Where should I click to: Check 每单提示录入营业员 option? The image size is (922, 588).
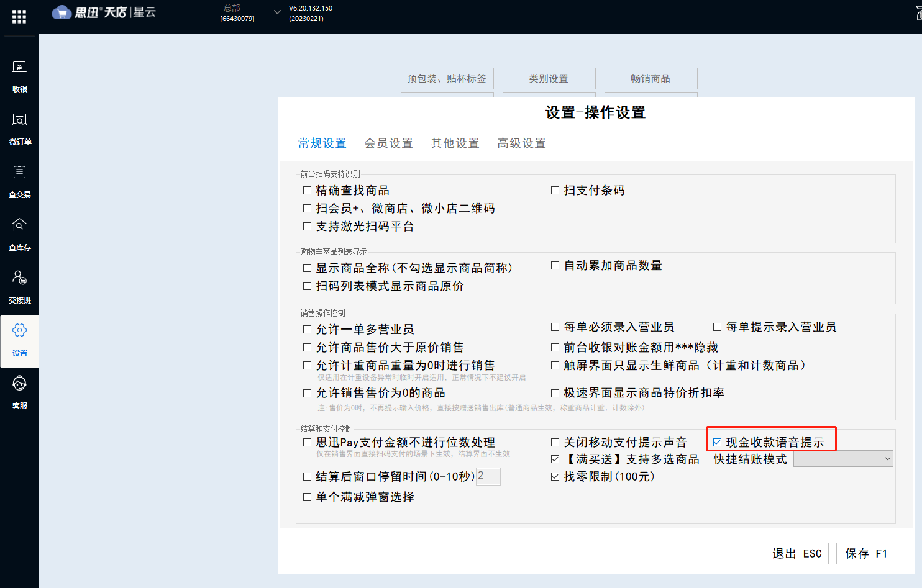click(717, 327)
